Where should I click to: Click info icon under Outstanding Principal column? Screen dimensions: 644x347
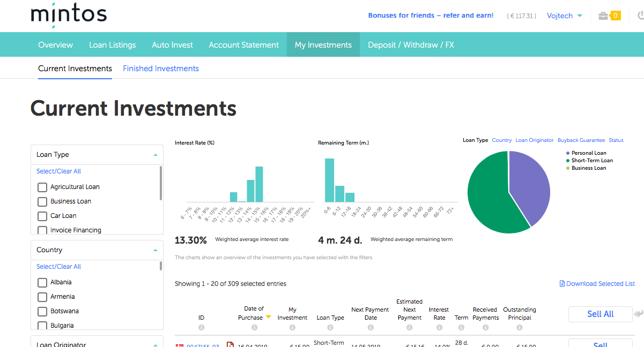tap(519, 328)
